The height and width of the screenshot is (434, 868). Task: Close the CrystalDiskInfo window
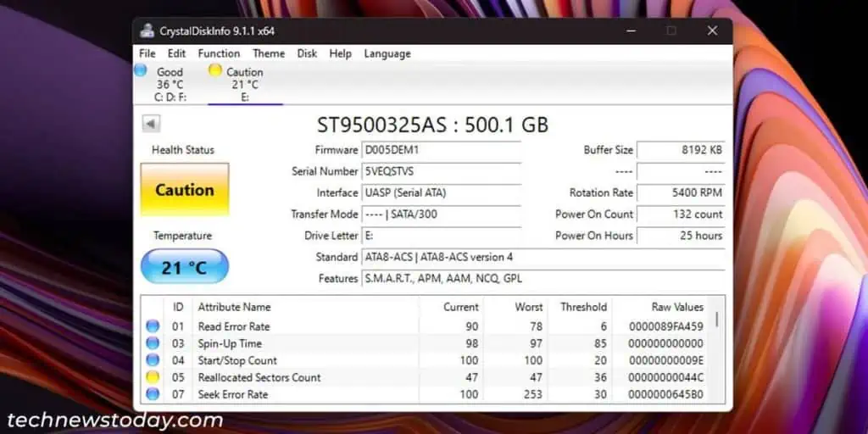click(x=712, y=31)
